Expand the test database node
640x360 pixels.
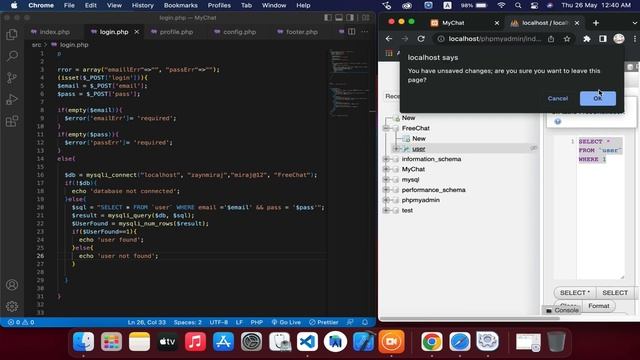[386, 210]
